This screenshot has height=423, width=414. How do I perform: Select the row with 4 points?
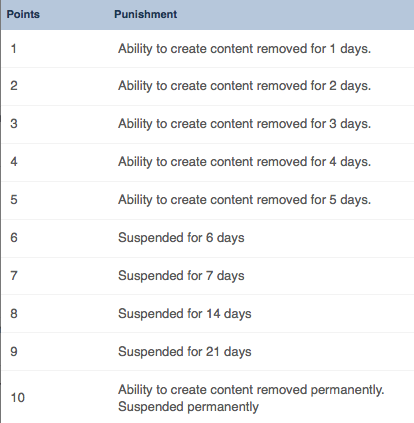click(208, 162)
